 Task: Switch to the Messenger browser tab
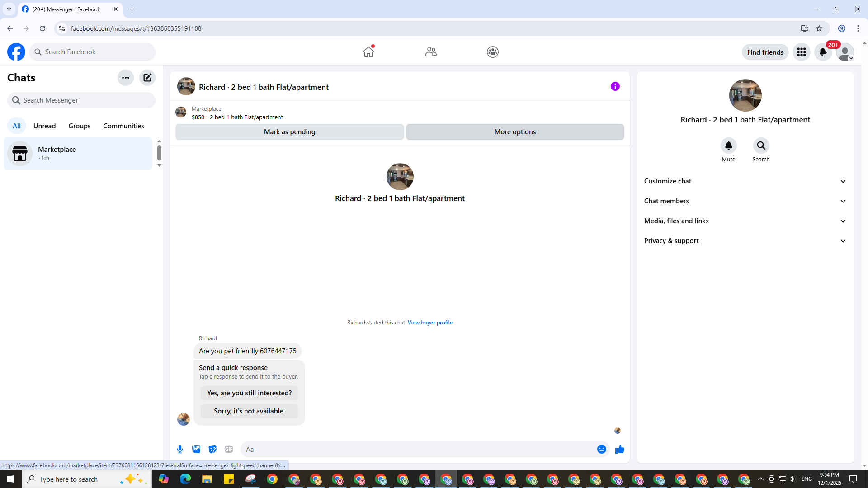click(x=70, y=9)
